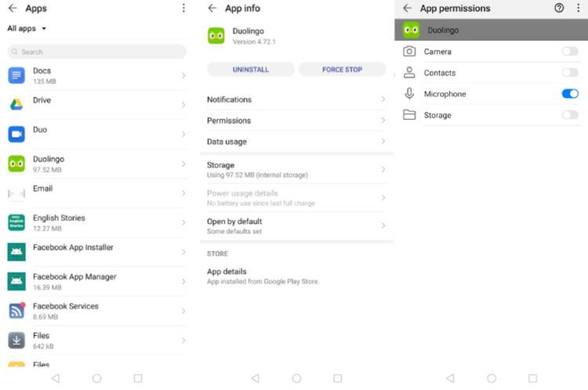Open the Facebook App Installer chevron
This screenshot has width=588, height=390.
coord(183,252)
